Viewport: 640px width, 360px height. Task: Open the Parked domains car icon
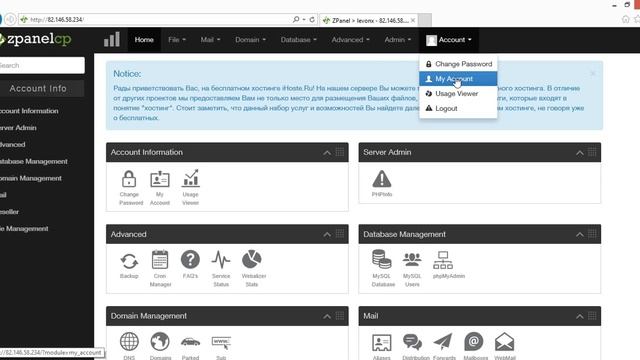[x=190, y=342]
